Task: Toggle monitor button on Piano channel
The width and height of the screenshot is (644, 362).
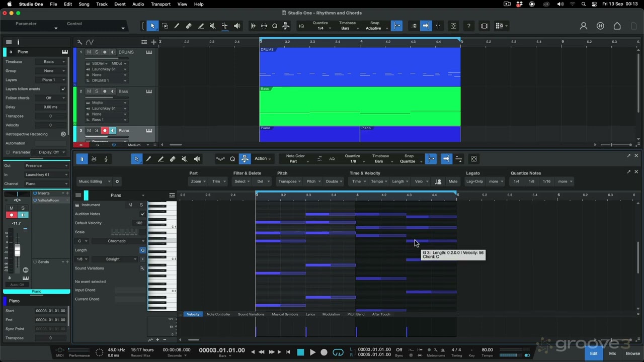Action: [x=23, y=215]
